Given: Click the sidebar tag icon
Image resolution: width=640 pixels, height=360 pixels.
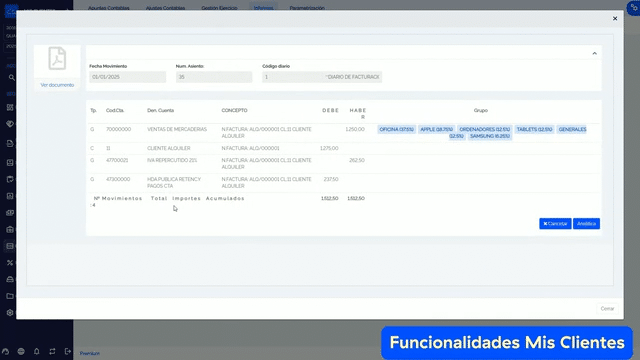Looking at the screenshot, I should (10, 124).
